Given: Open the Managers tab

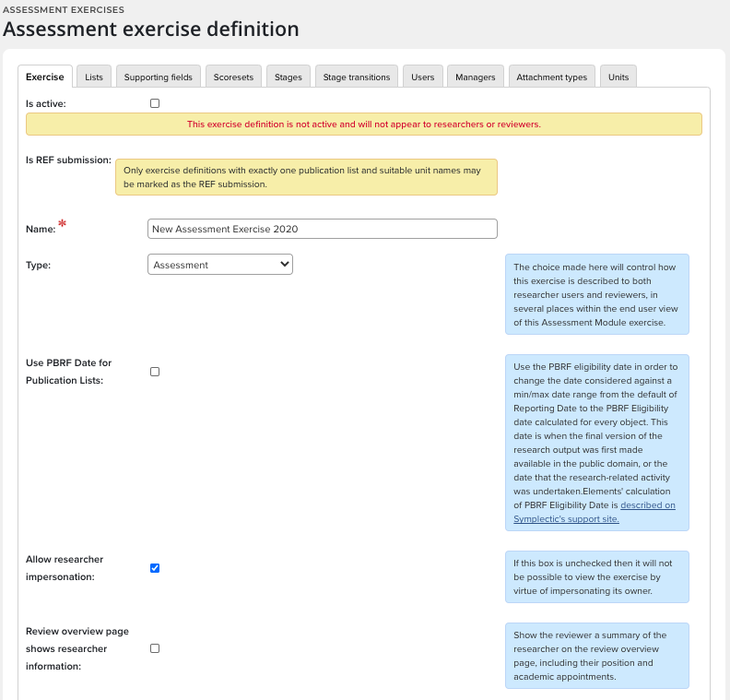Looking at the screenshot, I should (x=476, y=77).
